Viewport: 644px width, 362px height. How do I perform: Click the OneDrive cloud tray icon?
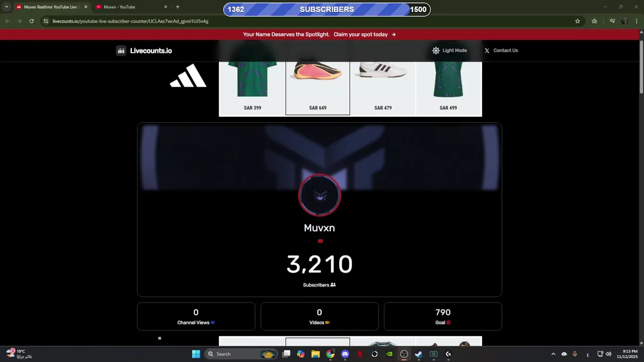[564, 354]
